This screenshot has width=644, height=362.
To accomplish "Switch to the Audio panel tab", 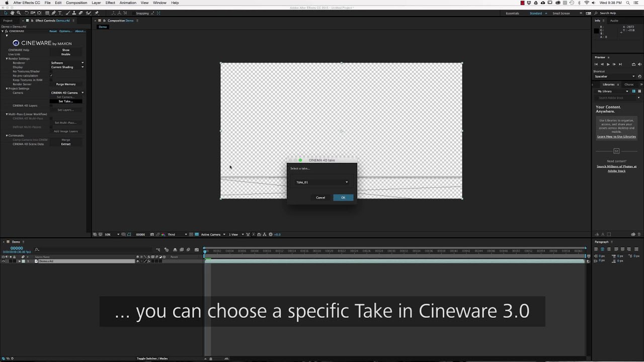I will click(614, 21).
